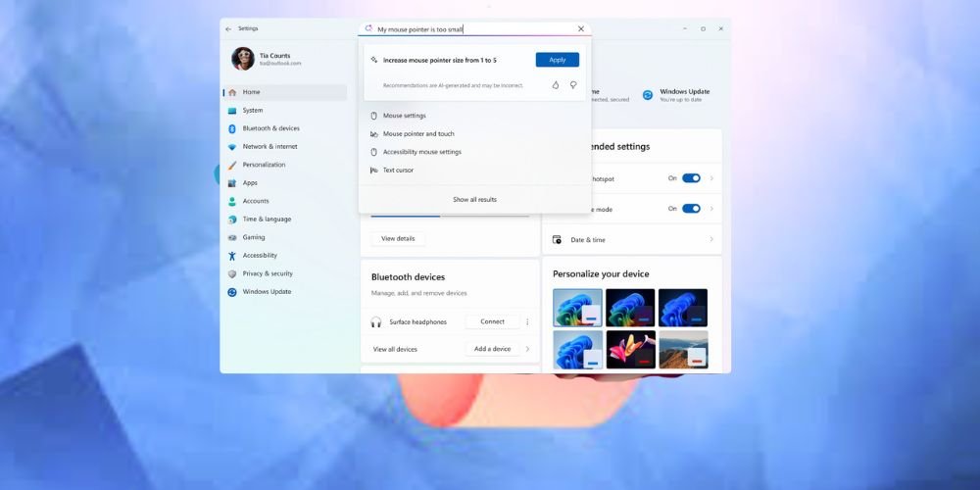Select the colorful flower theme thumbnail
980x490 pixels.
pyautogui.click(x=630, y=350)
